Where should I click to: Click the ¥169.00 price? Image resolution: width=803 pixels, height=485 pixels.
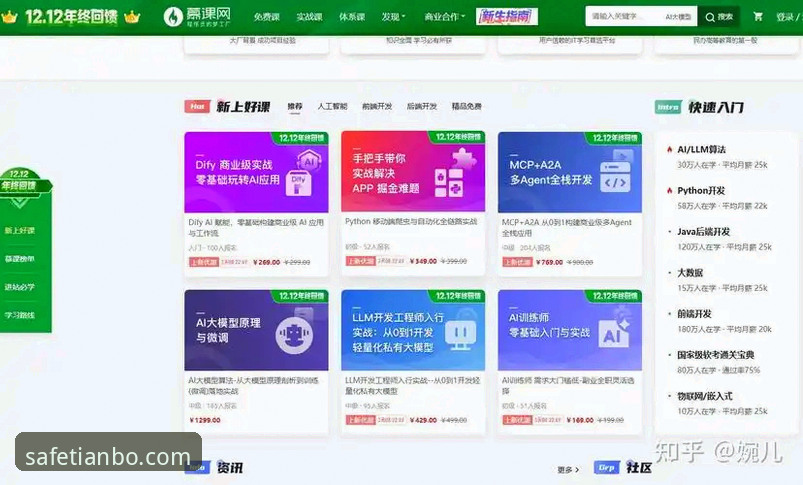[580, 420]
